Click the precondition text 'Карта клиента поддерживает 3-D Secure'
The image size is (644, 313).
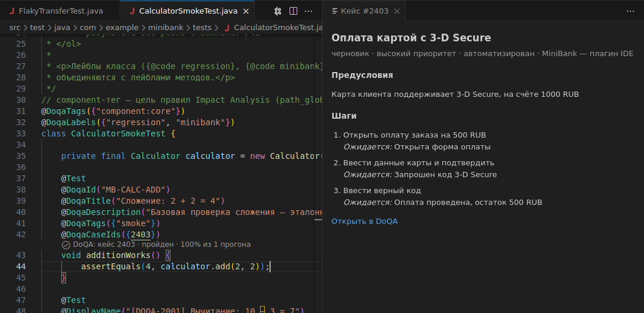[x=455, y=94]
